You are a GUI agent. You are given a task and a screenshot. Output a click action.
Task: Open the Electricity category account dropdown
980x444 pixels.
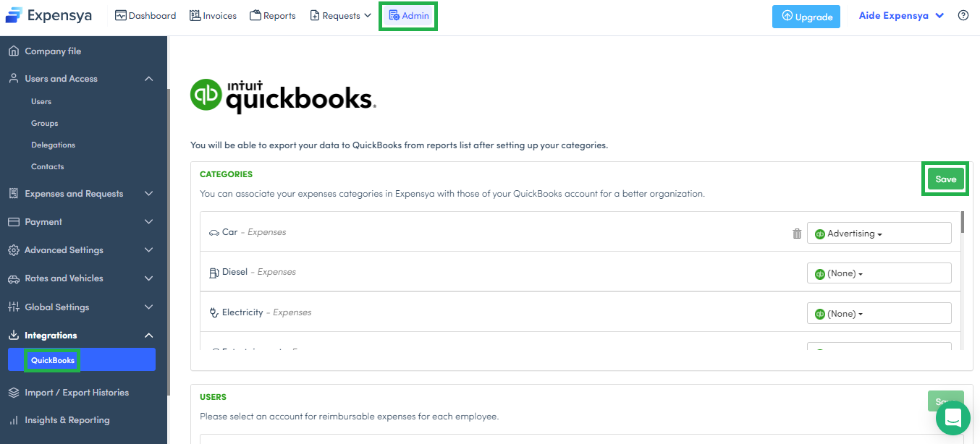(x=879, y=314)
